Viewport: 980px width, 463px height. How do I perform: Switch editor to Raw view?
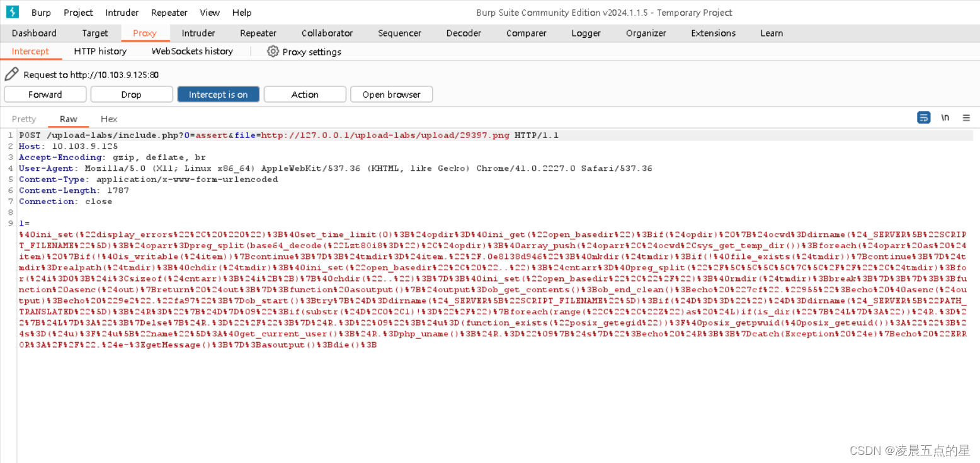pyautogui.click(x=69, y=119)
